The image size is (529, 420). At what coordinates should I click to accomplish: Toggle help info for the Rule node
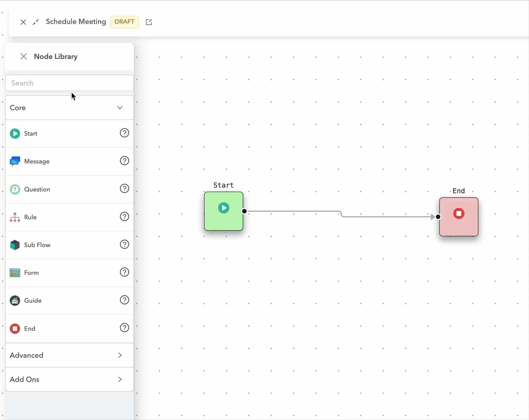click(124, 216)
